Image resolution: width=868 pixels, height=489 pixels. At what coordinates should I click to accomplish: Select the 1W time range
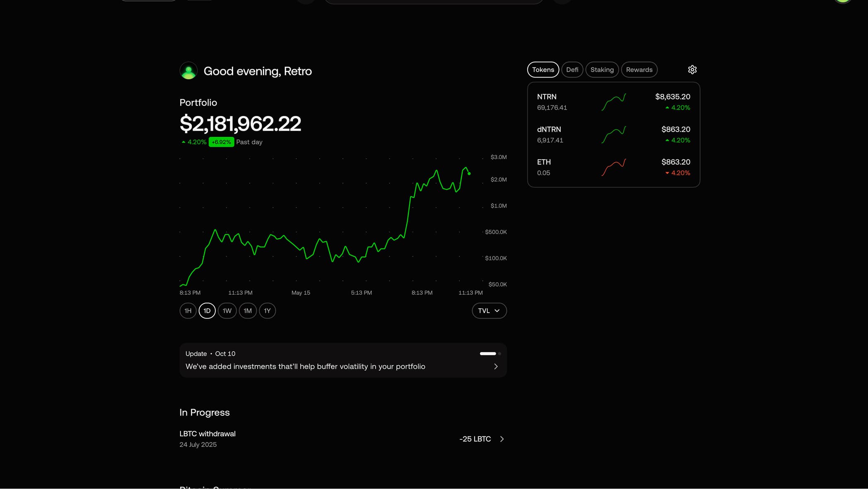coord(227,311)
